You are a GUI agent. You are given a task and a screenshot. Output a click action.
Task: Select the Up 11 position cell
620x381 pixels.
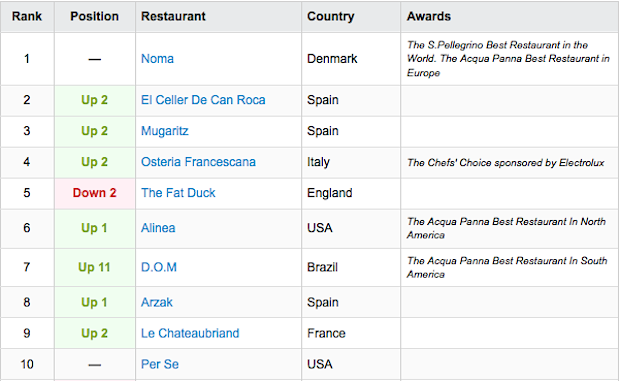95,267
